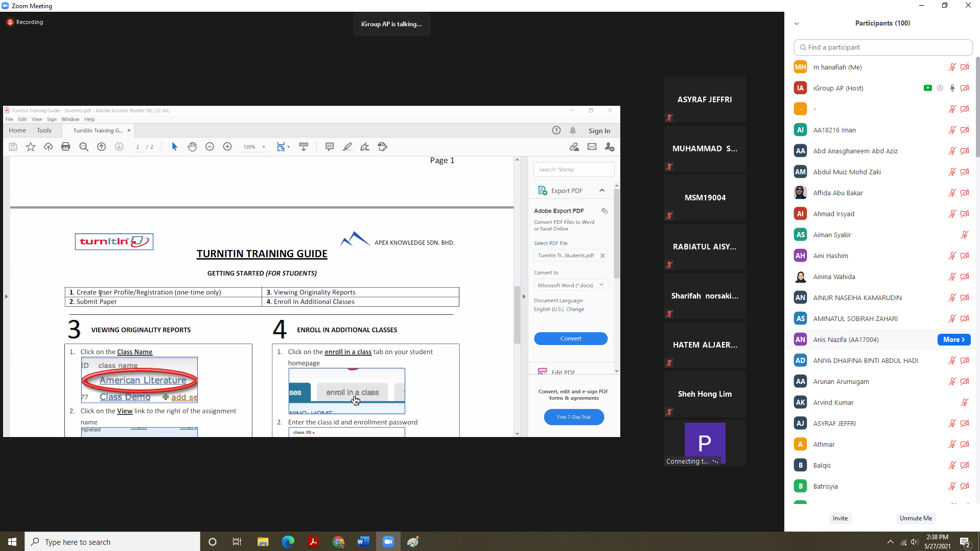This screenshot has width=980, height=551.
Task: Toggle video icon for Balqis
Action: coord(965,465)
